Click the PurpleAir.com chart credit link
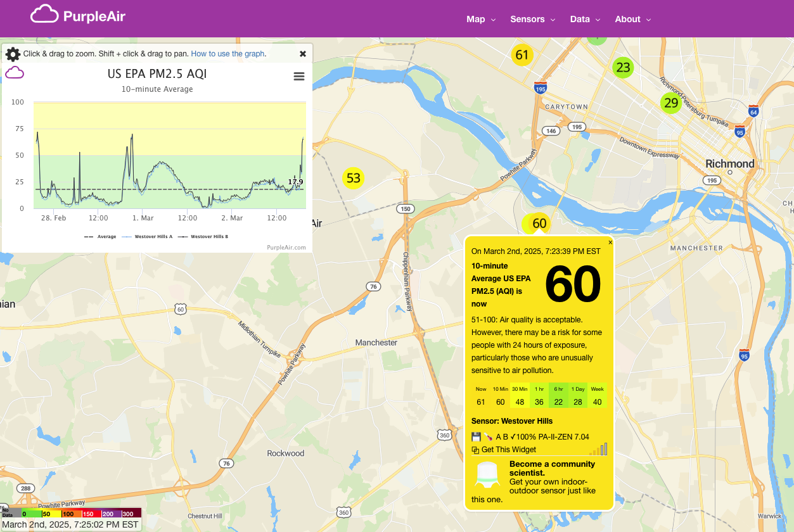This screenshot has height=532, width=794. tap(286, 248)
